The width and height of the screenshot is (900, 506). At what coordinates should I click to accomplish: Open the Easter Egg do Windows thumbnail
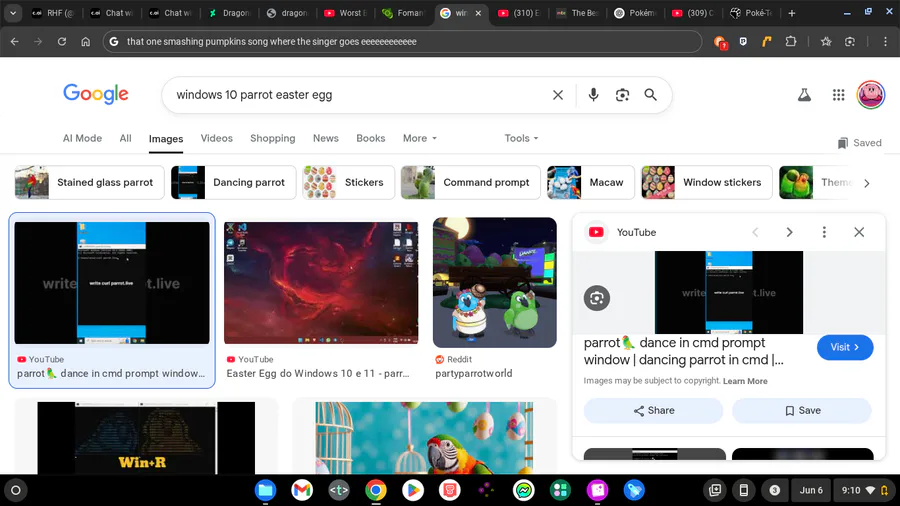click(x=321, y=283)
